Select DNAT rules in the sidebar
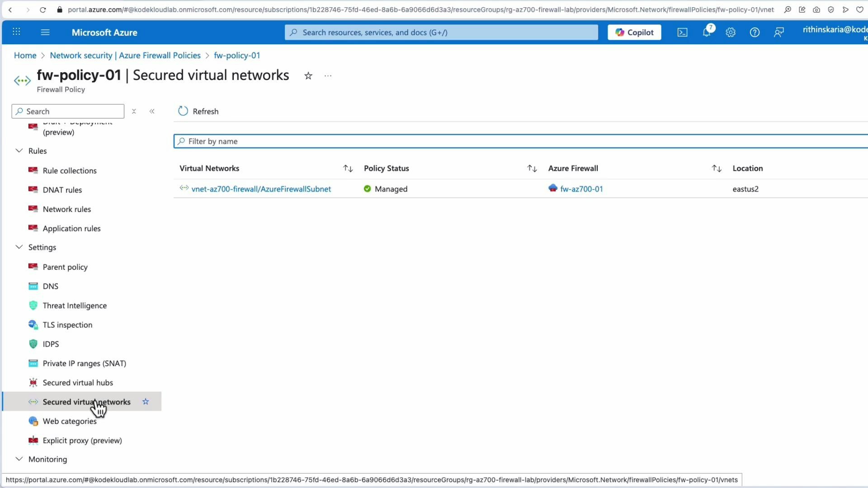The image size is (868, 488). 62,189
